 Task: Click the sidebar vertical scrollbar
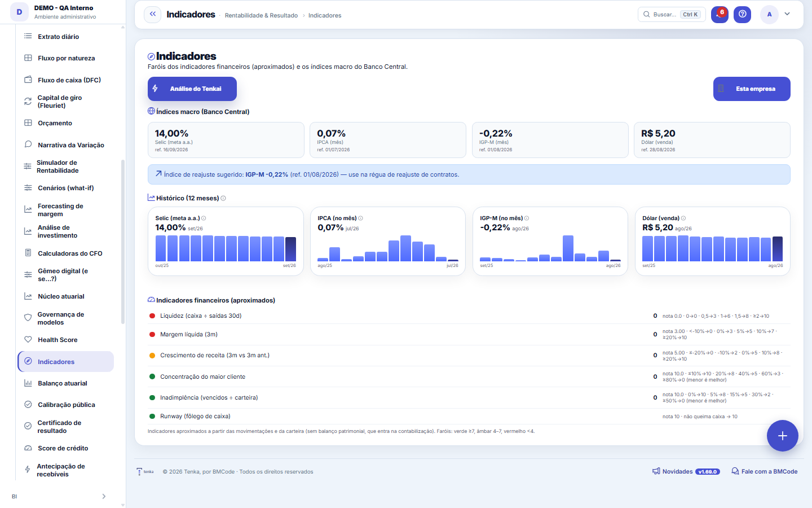coord(123,242)
